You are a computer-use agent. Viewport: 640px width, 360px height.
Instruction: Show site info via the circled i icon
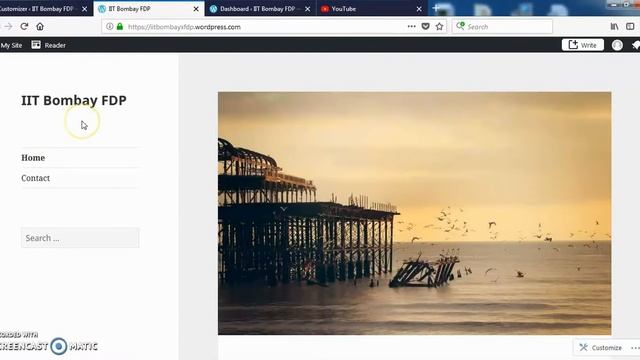coord(109,27)
